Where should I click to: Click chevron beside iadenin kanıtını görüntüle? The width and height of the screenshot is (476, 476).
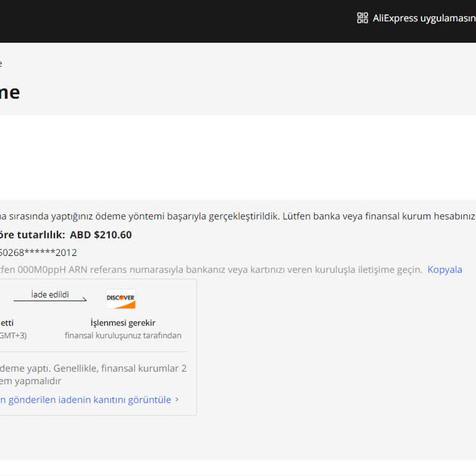(177, 400)
